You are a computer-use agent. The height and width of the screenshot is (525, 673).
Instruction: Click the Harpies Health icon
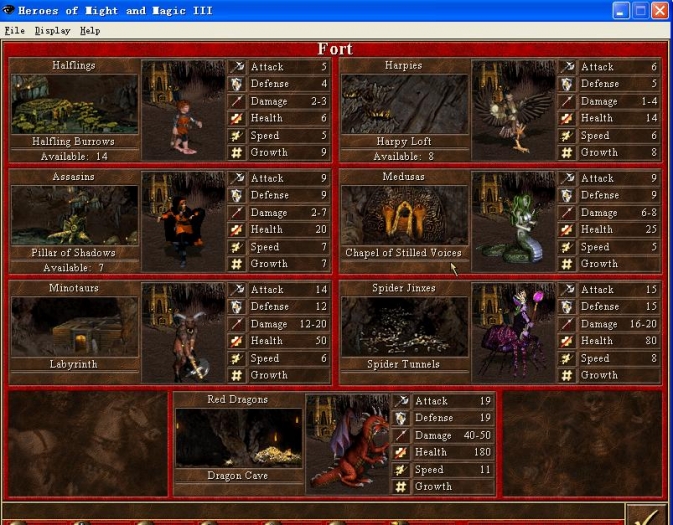pos(567,118)
